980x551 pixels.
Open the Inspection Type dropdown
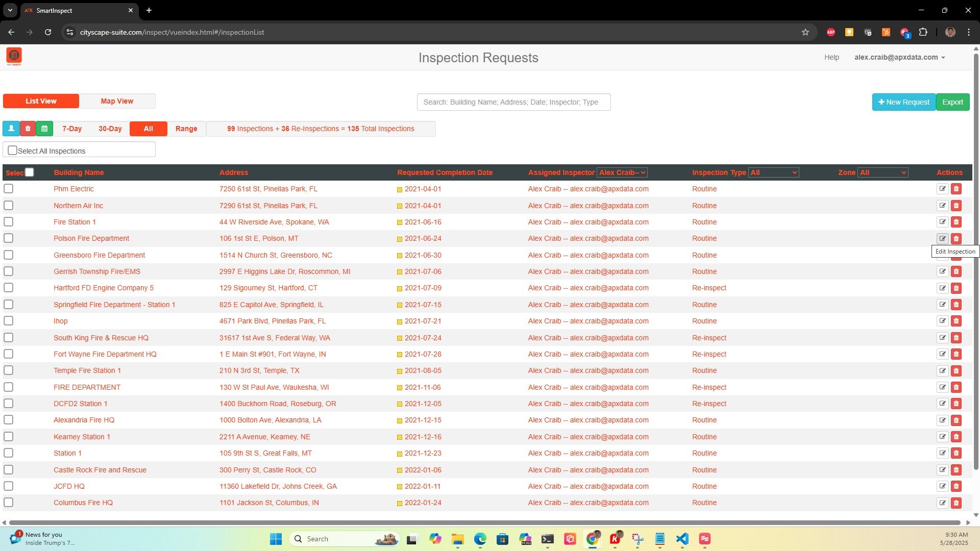(774, 172)
